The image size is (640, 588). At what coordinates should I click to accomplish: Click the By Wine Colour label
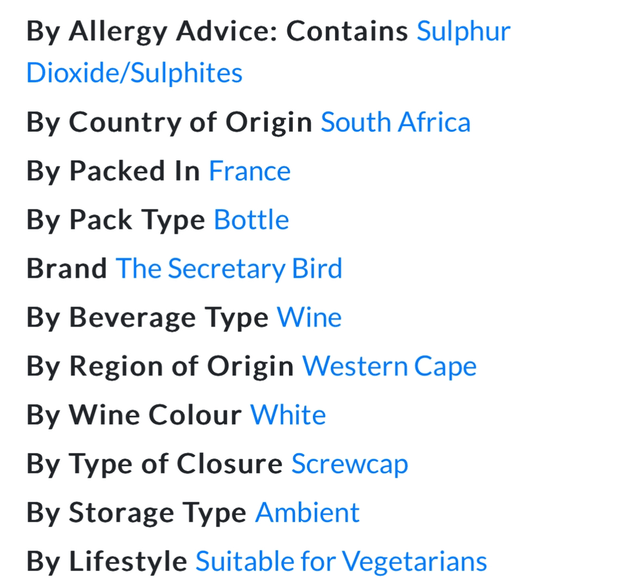pos(134,415)
